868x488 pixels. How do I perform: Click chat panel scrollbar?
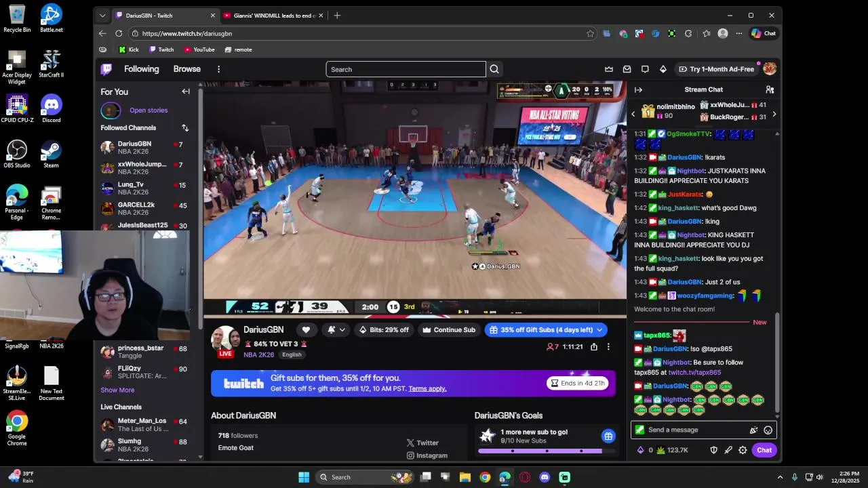pos(777,363)
